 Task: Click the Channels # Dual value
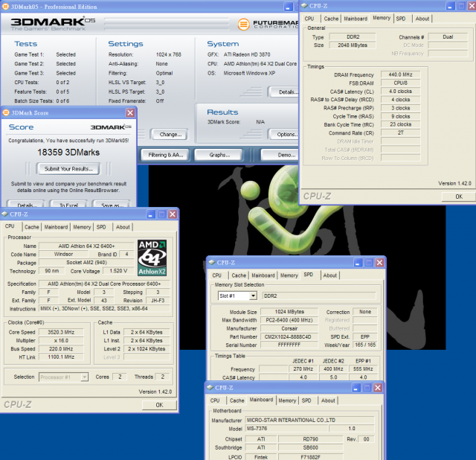pyautogui.click(x=448, y=36)
